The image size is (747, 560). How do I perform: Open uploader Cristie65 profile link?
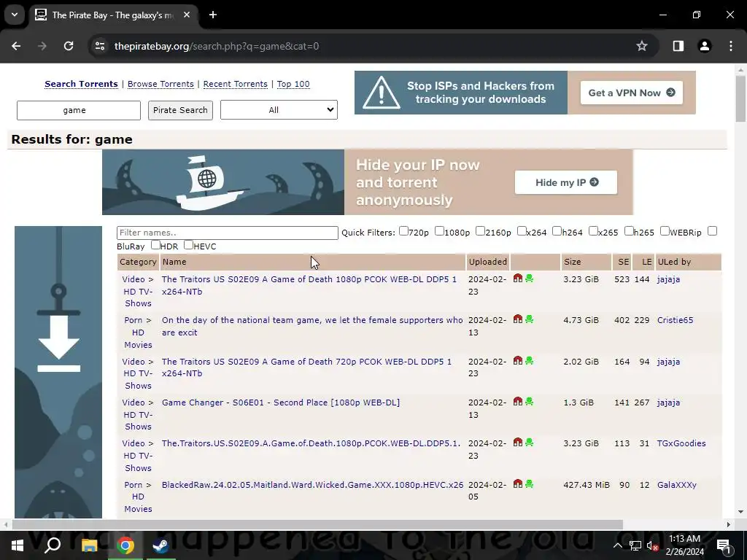675,320
